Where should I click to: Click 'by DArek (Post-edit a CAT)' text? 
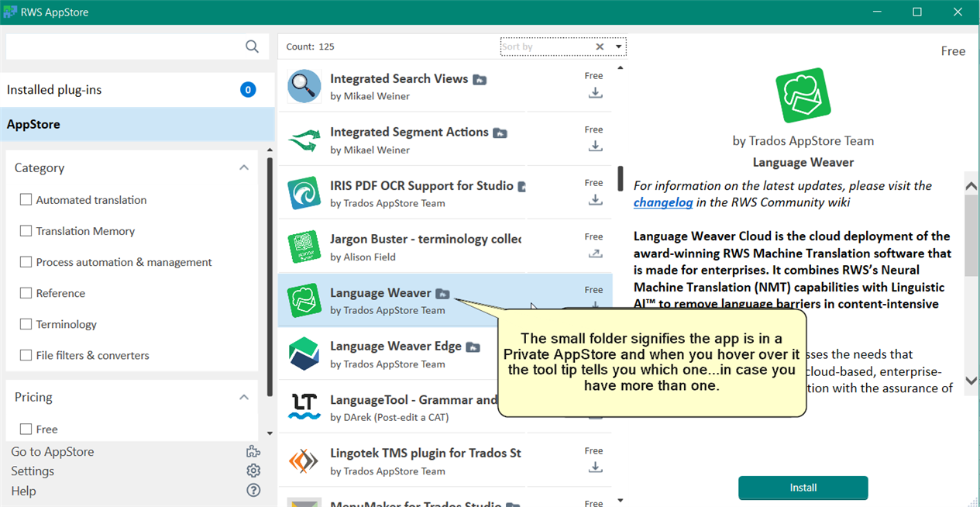[390, 417]
